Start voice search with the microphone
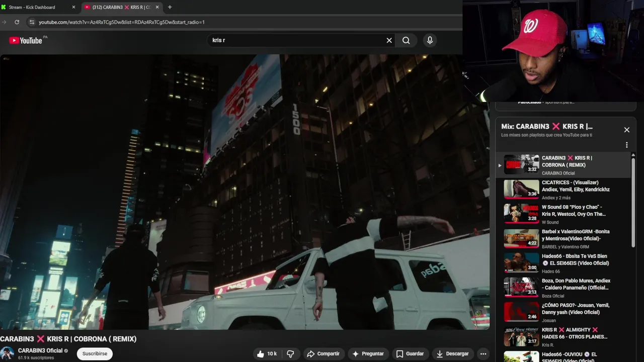 click(430, 40)
